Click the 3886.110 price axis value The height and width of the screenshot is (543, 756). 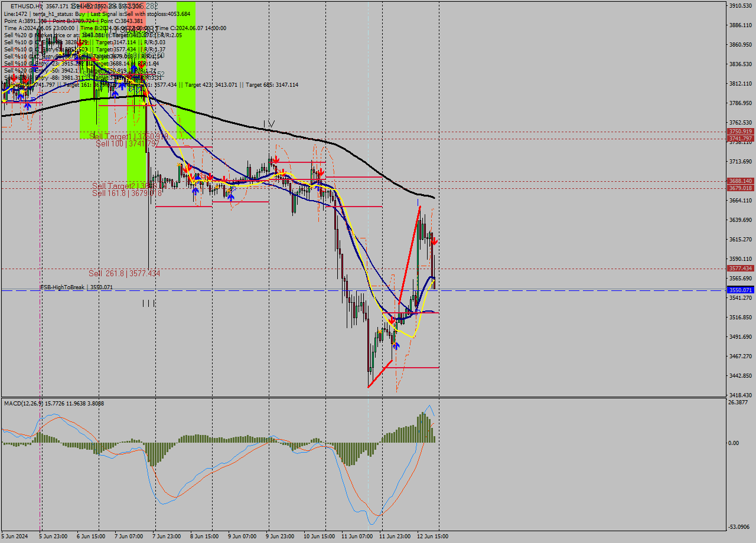tap(741, 25)
